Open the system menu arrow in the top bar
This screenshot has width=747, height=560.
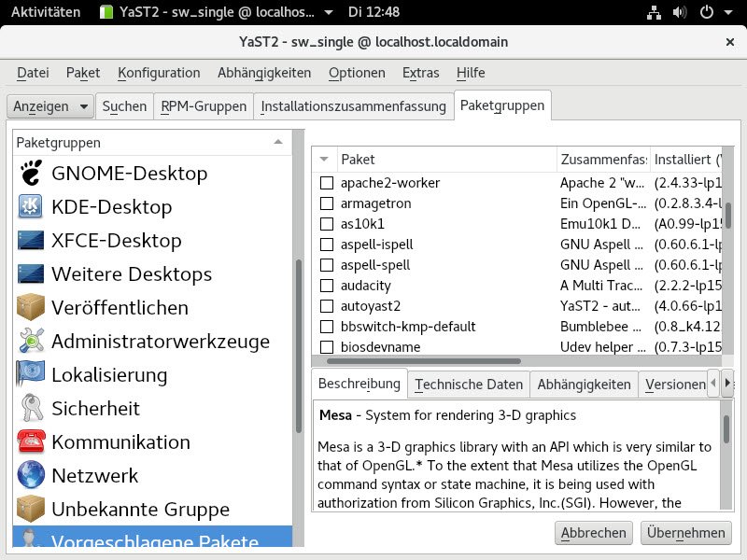(728, 12)
